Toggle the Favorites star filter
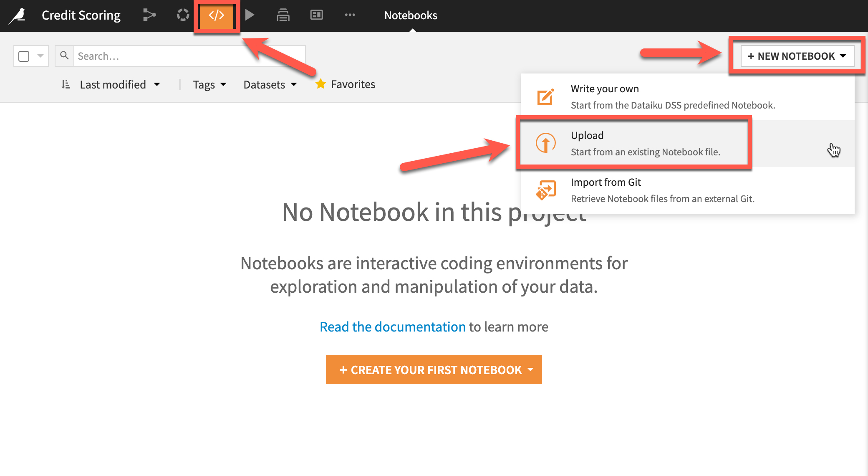This screenshot has width=868, height=476. coord(320,84)
